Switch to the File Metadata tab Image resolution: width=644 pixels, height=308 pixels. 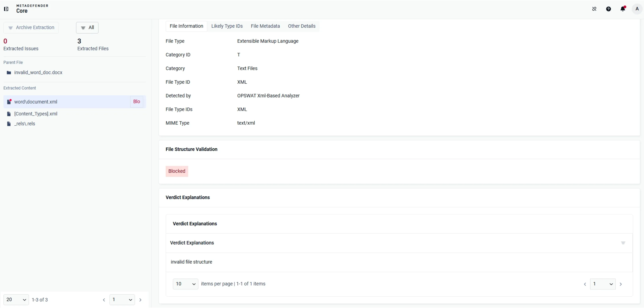click(x=265, y=26)
